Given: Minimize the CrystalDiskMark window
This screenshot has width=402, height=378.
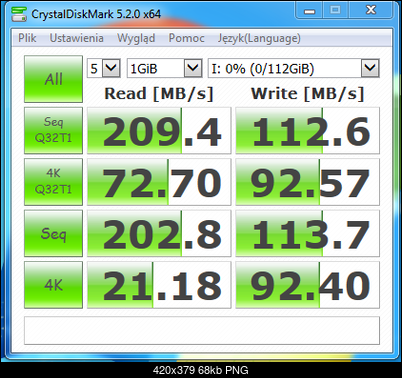Looking at the screenshot, I should click(309, 10).
